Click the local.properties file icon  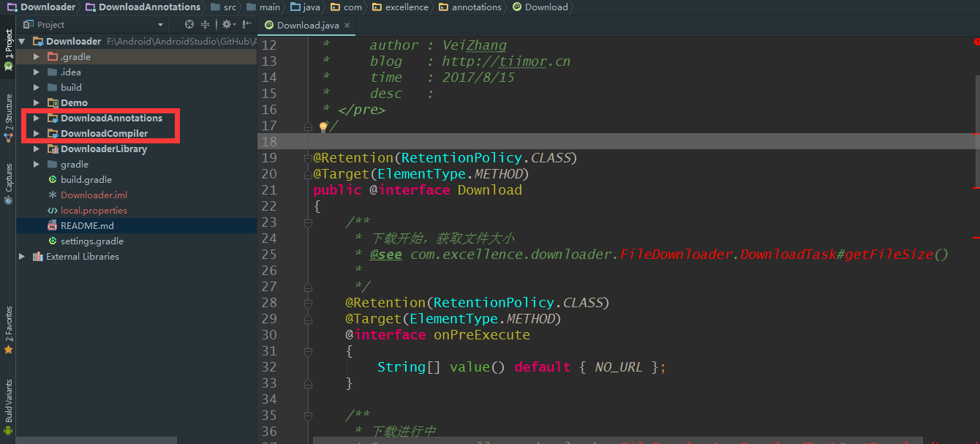click(53, 210)
